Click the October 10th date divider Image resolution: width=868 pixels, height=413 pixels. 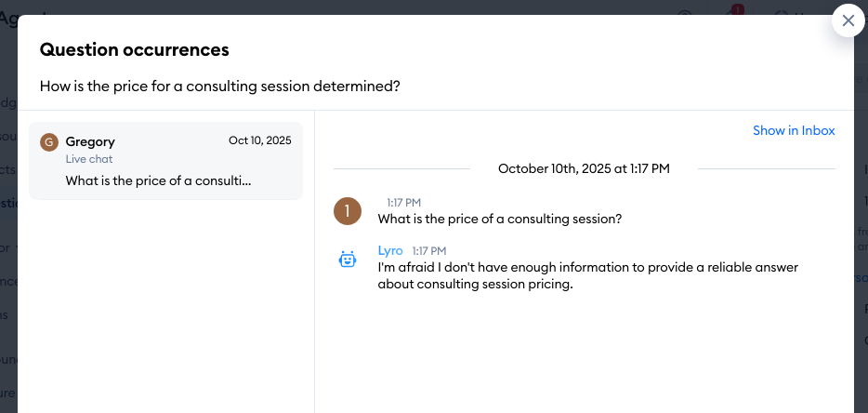pyautogui.click(x=584, y=168)
